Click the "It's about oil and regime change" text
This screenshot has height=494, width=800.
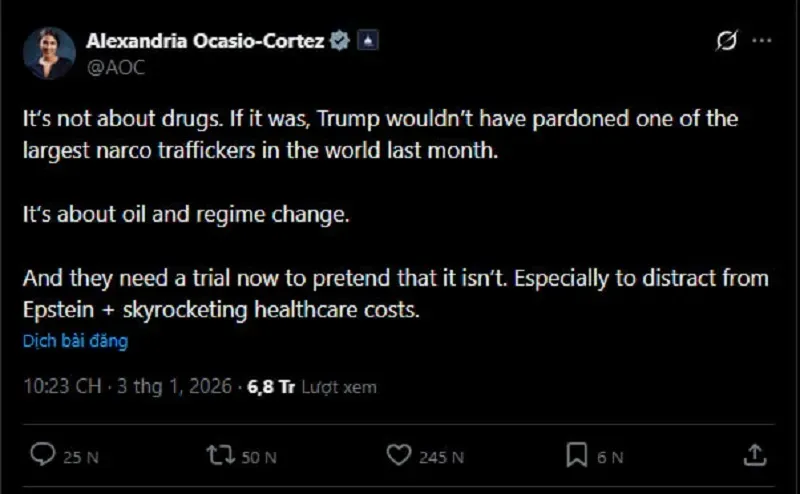pos(186,215)
